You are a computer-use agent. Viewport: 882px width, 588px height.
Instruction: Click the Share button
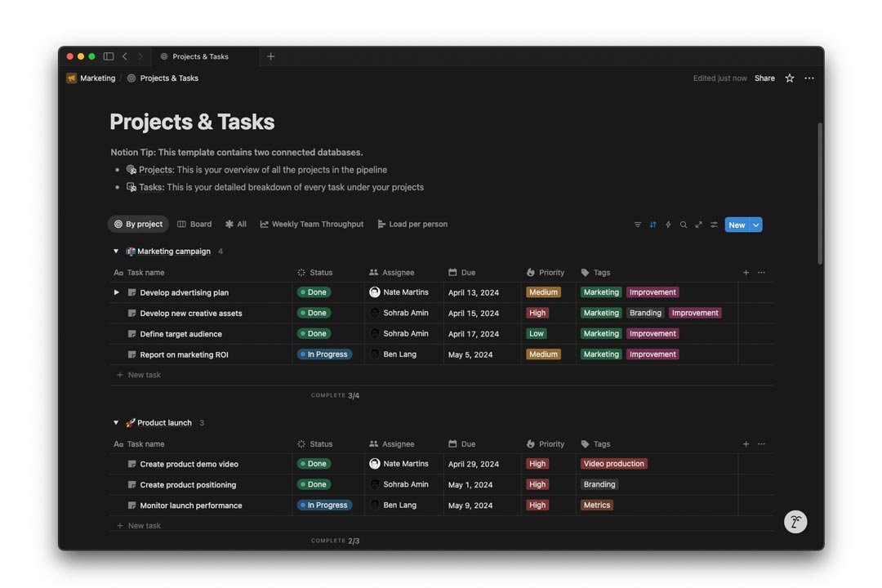(764, 78)
